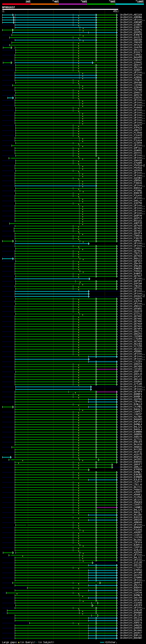Select the UniRef100_Q1W681 row label
Viewport: 146px width, 644px height.
pyautogui.click(x=131, y=150)
